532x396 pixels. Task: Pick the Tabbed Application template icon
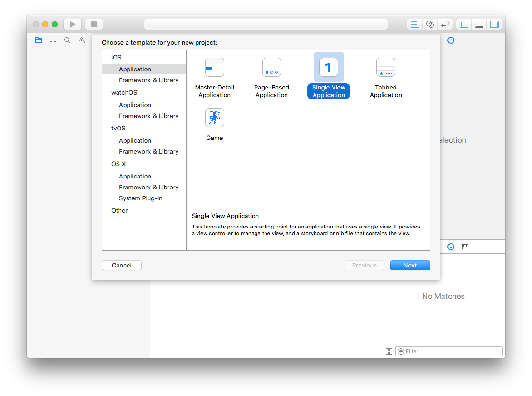tap(386, 68)
